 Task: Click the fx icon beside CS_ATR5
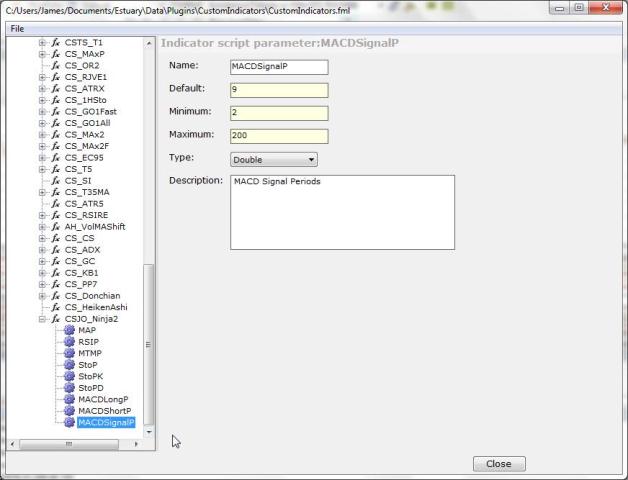pyautogui.click(x=56, y=204)
